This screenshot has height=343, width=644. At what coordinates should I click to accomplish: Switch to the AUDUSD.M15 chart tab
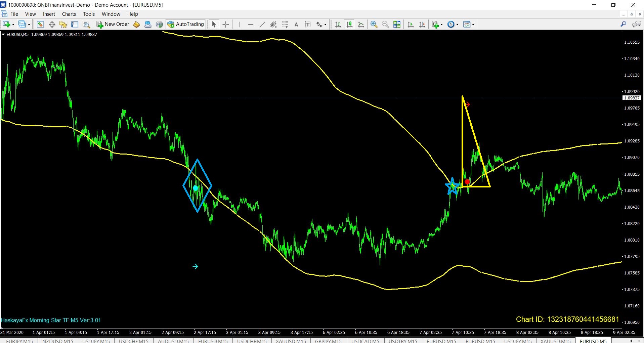173,341
